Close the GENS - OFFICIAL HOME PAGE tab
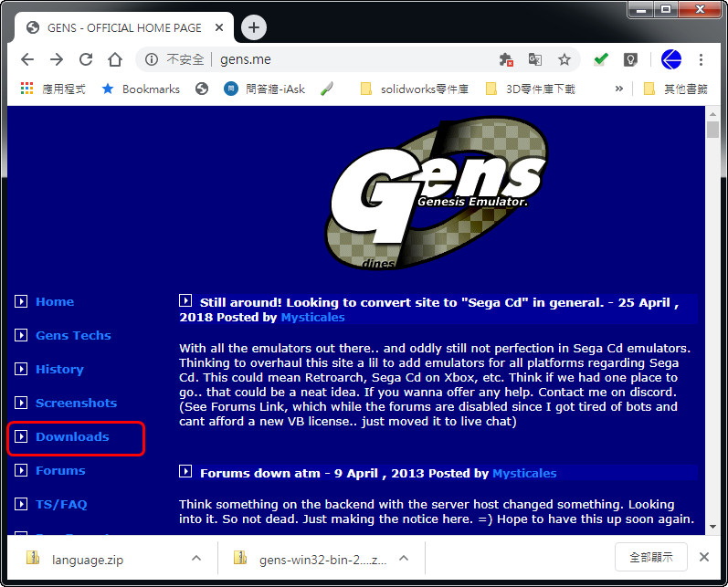This screenshot has height=587, width=728. (219, 27)
